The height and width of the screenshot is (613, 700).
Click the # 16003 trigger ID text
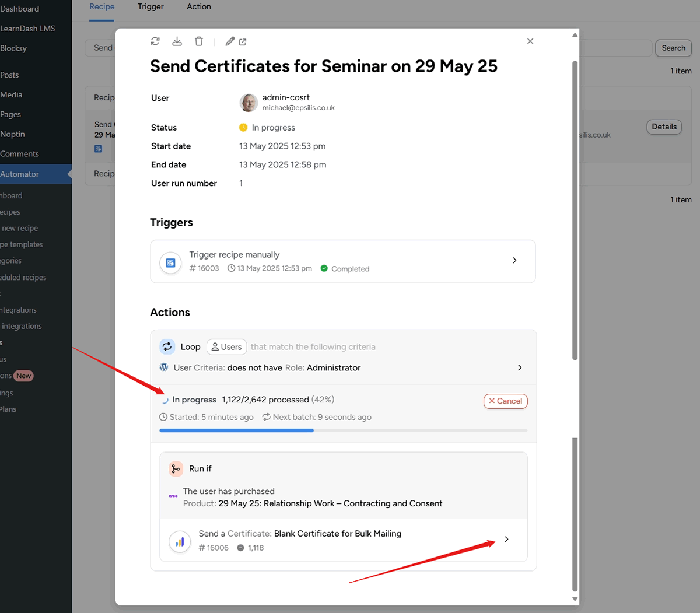pyautogui.click(x=204, y=268)
